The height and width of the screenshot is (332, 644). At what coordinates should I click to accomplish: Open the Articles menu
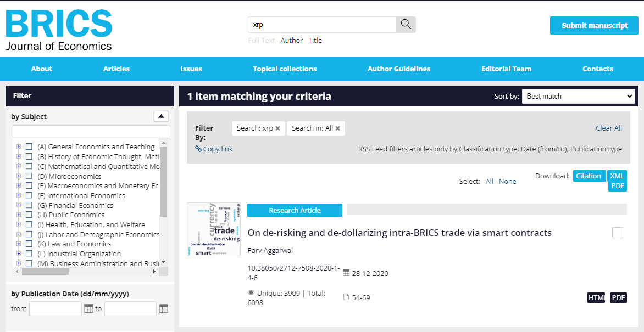pyautogui.click(x=116, y=69)
